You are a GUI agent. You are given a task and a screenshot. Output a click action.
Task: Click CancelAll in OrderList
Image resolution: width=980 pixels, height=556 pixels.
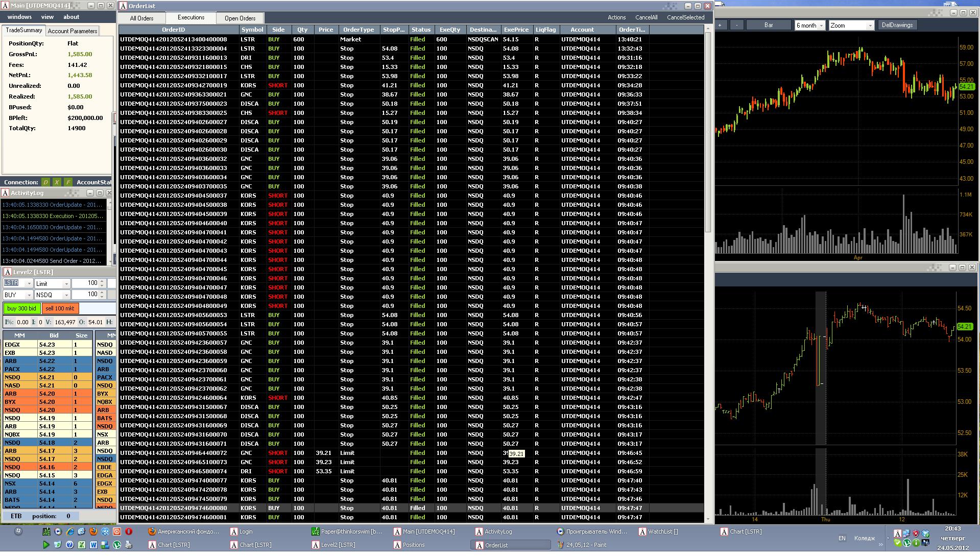(646, 17)
